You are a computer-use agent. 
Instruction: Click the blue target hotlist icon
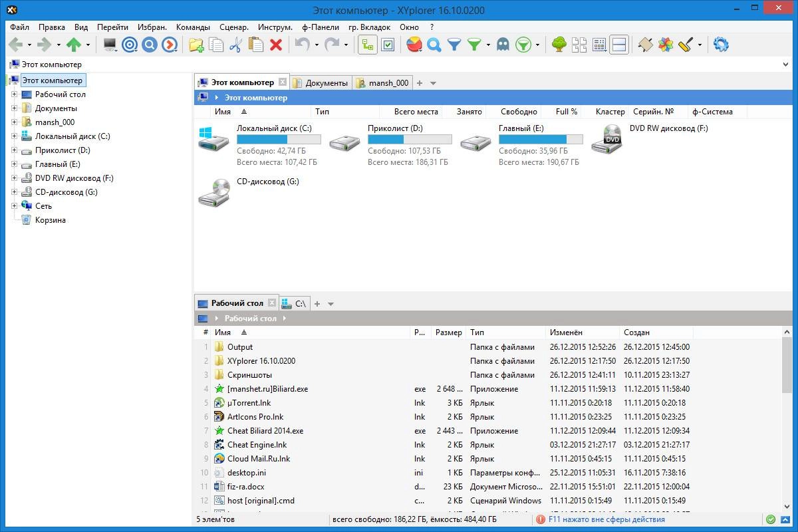pos(130,45)
